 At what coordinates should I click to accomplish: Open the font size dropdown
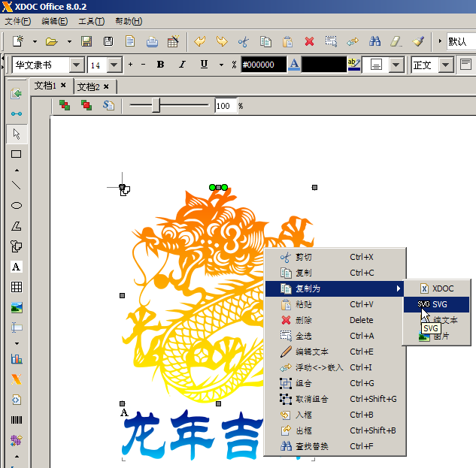click(x=114, y=65)
